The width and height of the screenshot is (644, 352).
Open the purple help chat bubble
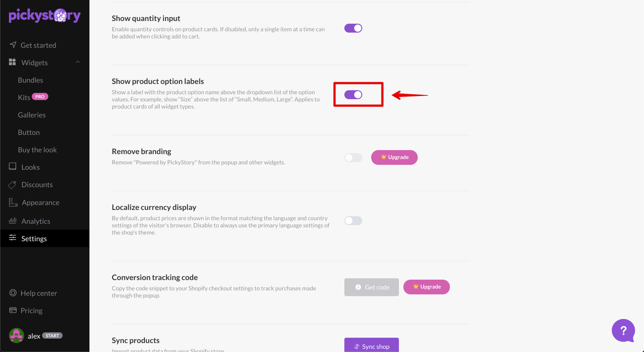[x=623, y=331]
